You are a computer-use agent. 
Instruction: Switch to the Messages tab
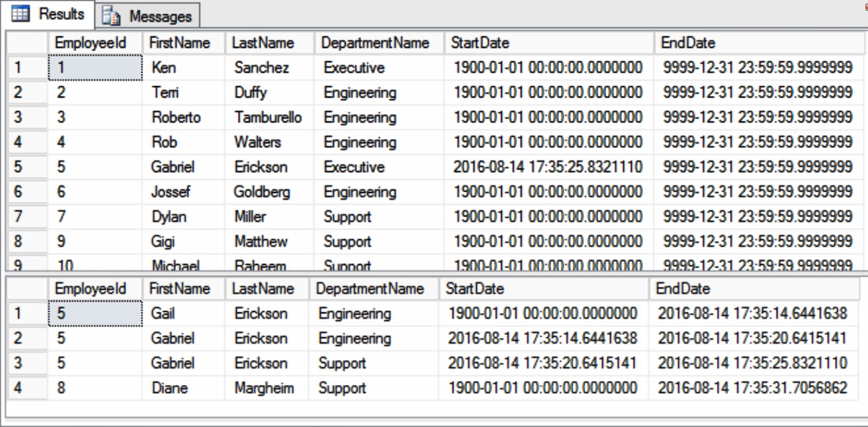click(148, 16)
